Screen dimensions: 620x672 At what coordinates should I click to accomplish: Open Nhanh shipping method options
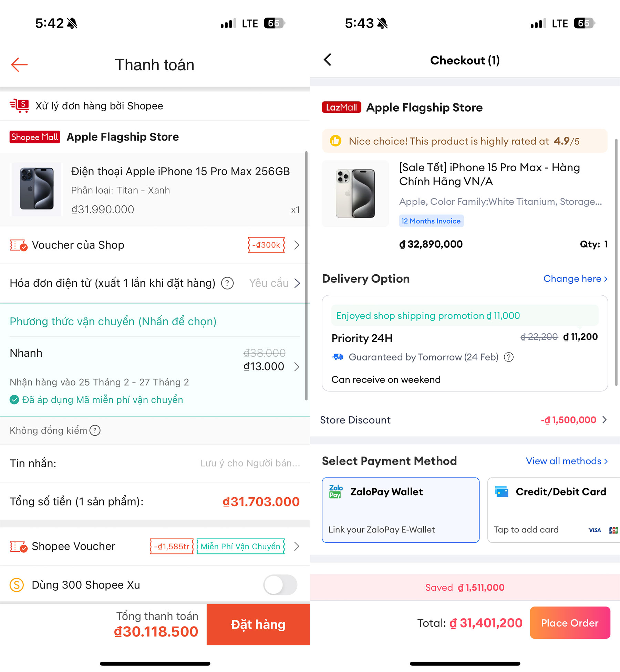coord(155,360)
